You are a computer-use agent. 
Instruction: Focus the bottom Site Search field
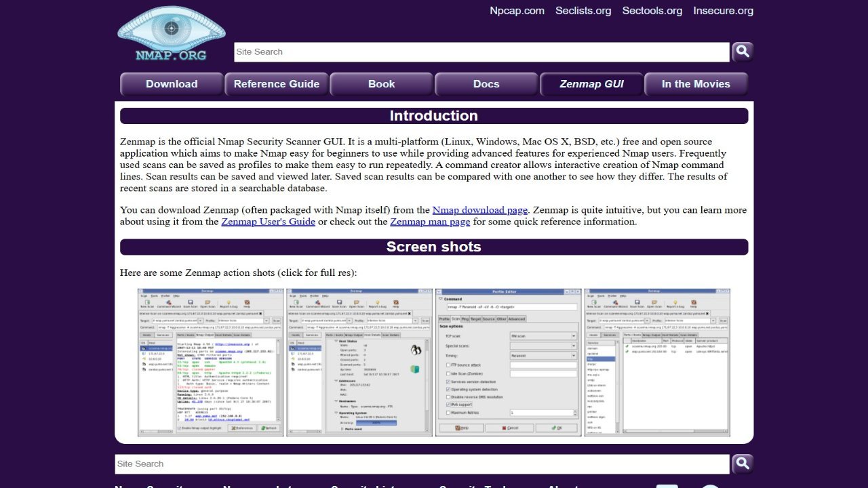pos(422,464)
